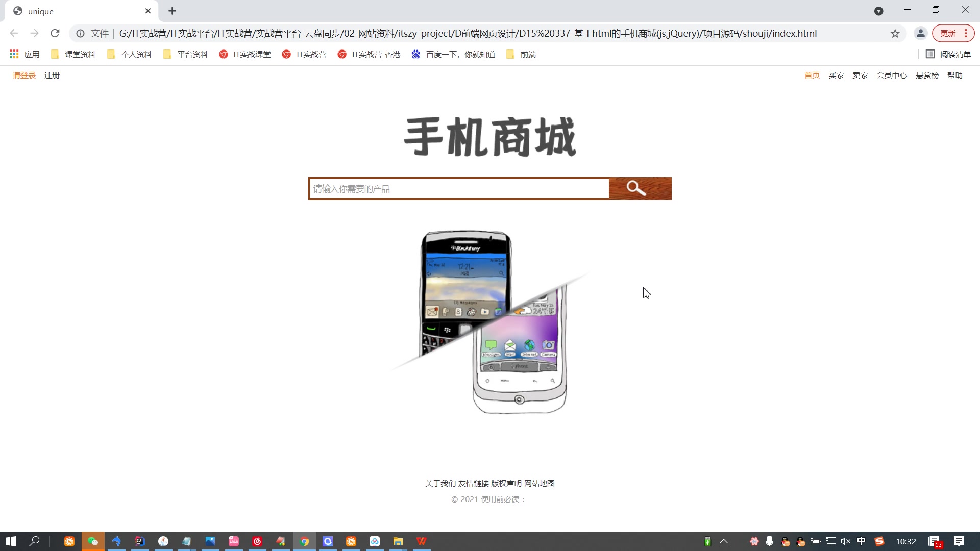The image size is (980, 551).
Task: Open 个人资料 bookmark folder
Action: (x=130, y=55)
